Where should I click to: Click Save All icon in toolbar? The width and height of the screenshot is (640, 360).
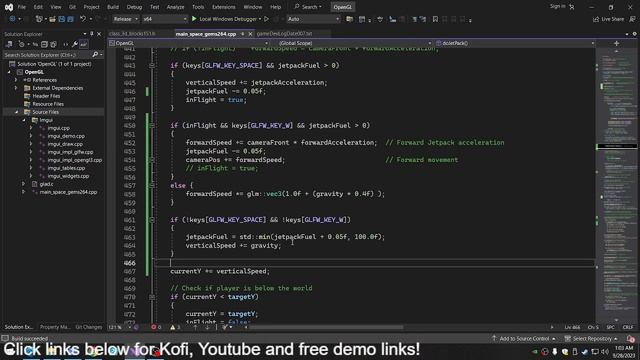pyautogui.click(x=71, y=19)
